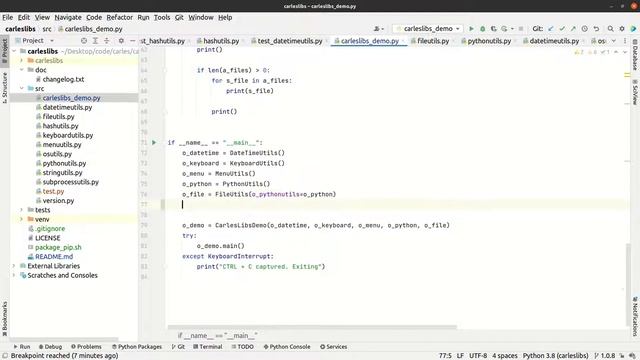The height and width of the screenshot is (360, 640).
Task: Commit changes with the Git checkmark icon
Action: click(562, 29)
